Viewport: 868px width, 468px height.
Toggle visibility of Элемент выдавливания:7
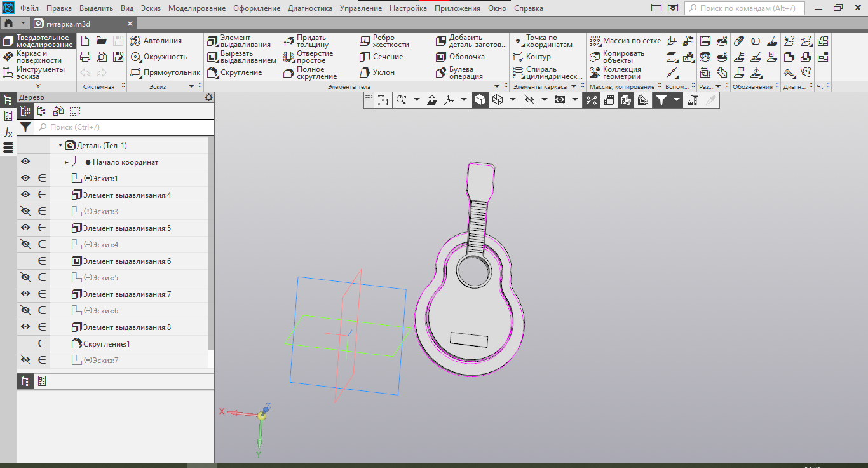coord(25,294)
